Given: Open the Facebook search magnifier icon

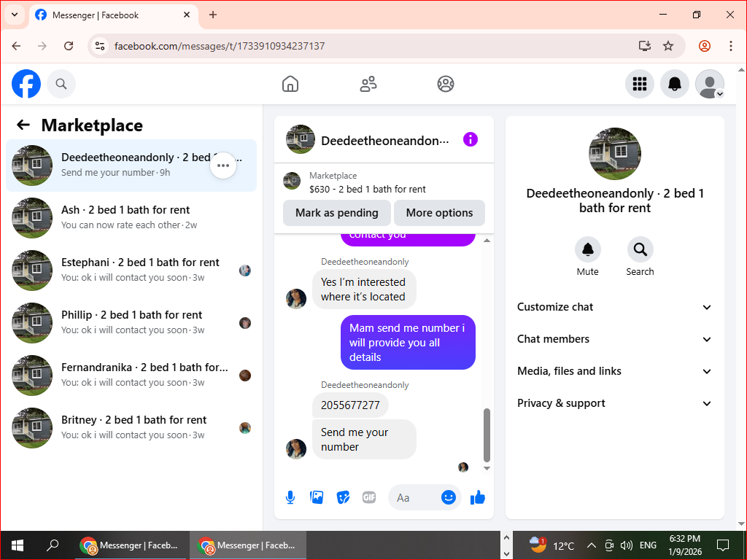Looking at the screenshot, I should [61, 84].
